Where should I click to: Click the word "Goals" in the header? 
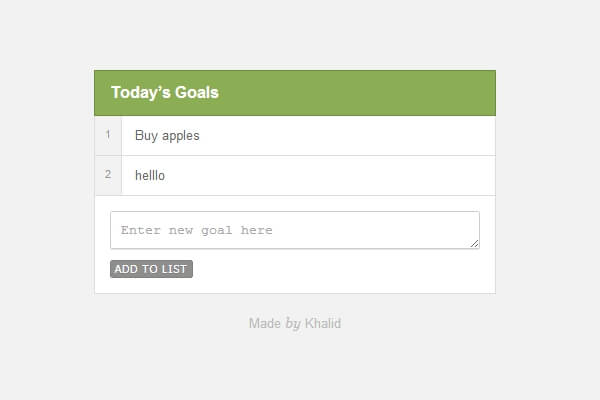198,93
